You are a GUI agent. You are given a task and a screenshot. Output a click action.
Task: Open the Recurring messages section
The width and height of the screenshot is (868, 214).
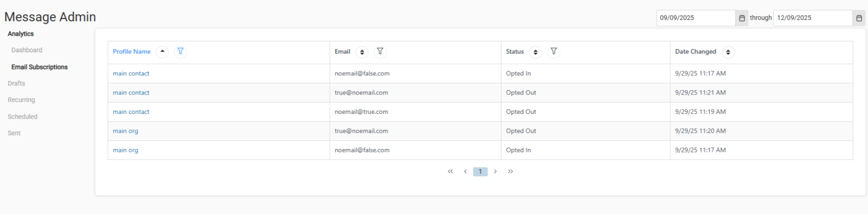21,100
